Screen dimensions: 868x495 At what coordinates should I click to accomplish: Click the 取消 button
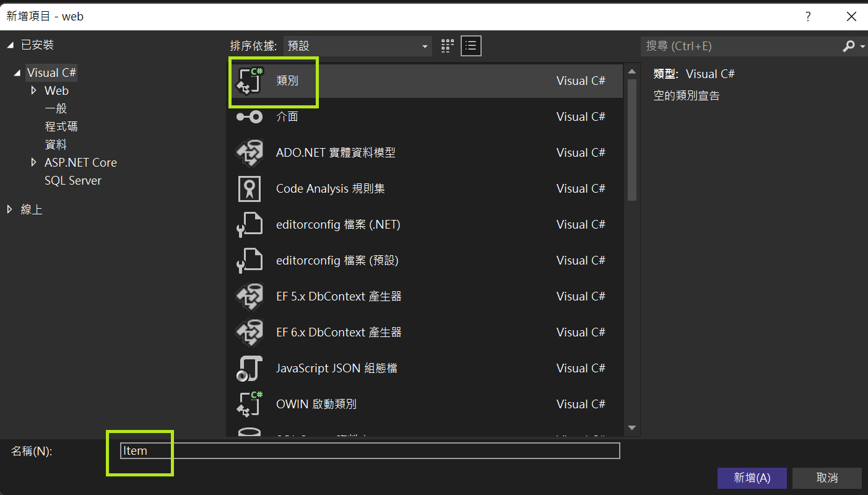pyautogui.click(x=827, y=478)
